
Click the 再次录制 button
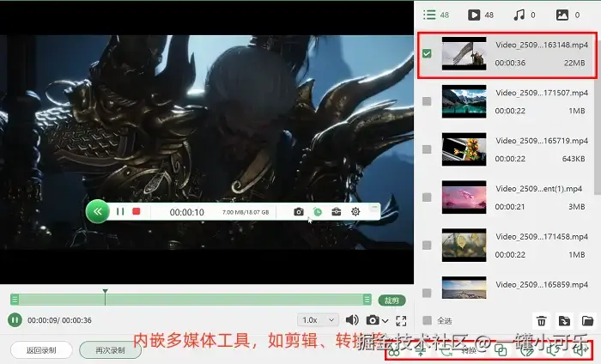point(110,350)
